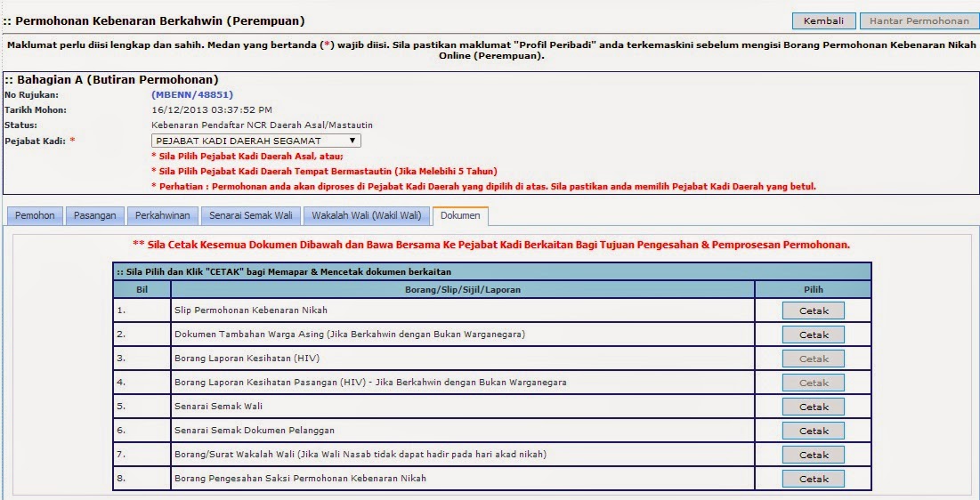Click text 'Slip Permohonan Kebenaran Nikah'
The width and height of the screenshot is (980, 500).
coord(251,310)
